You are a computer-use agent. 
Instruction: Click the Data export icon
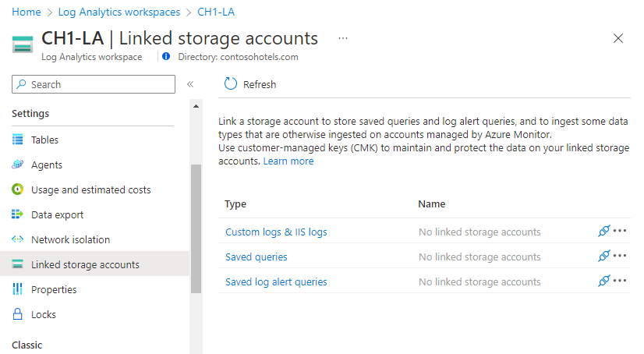click(x=17, y=214)
